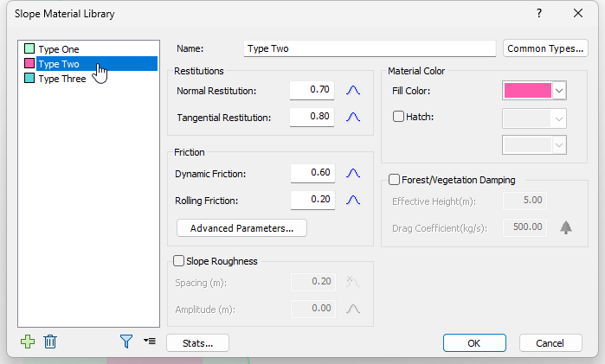Click the Normal Restitution value field
605x364 pixels.
(x=312, y=90)
